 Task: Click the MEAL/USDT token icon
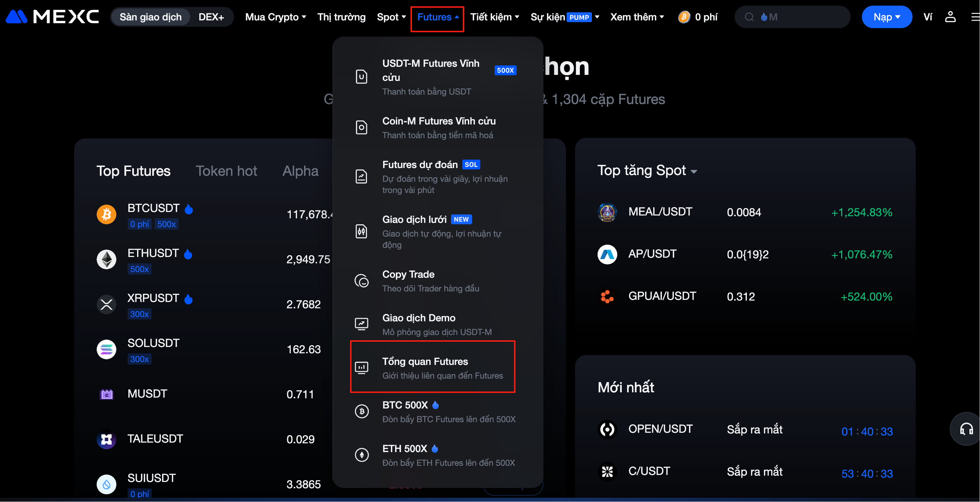(607, 212)
